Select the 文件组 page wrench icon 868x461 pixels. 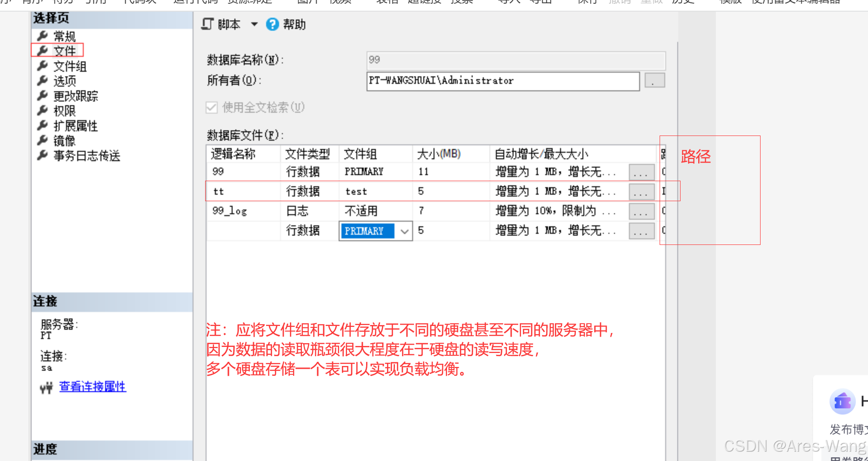(43, 66)
